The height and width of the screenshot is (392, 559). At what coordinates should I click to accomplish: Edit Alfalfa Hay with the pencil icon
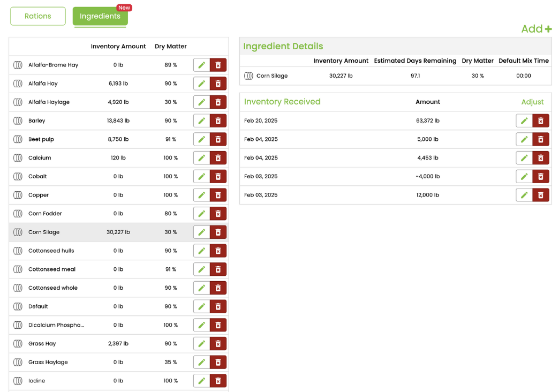point(202,84)
